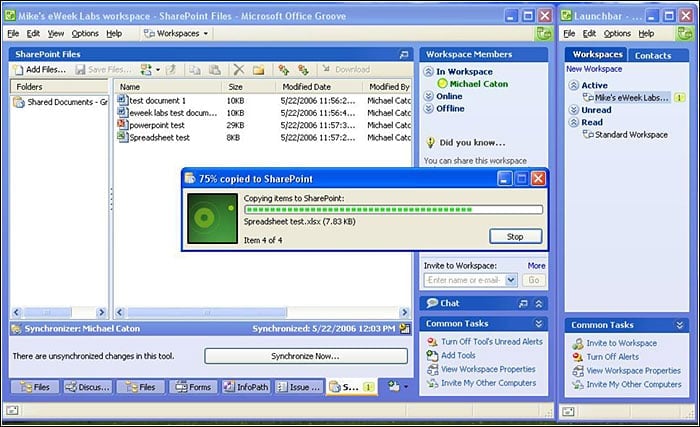The height and width of the screenshot is (427, 700).
Task: Click the green arrow icon beside New Folder
Action: (283, 70)
